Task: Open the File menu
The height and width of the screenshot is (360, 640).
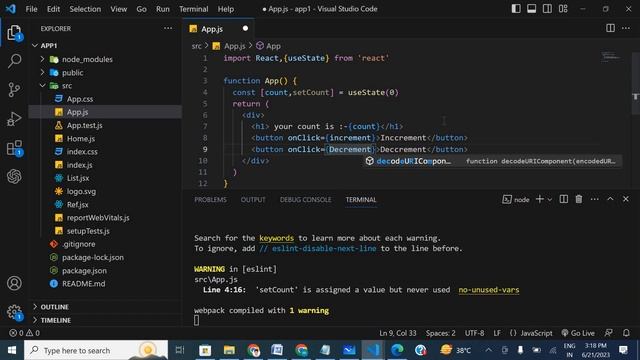Action: [31, 9]
